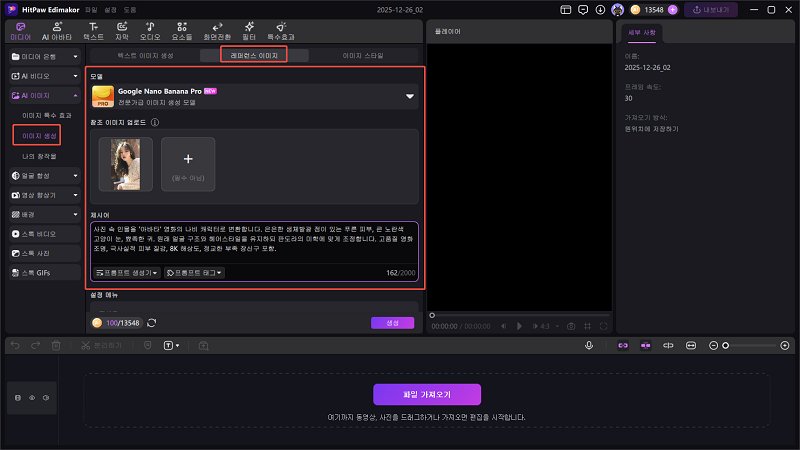Switch to 이미지 스타일 tab
The image size is (800, 450).
pyautogui.click(x=363, y=56)
